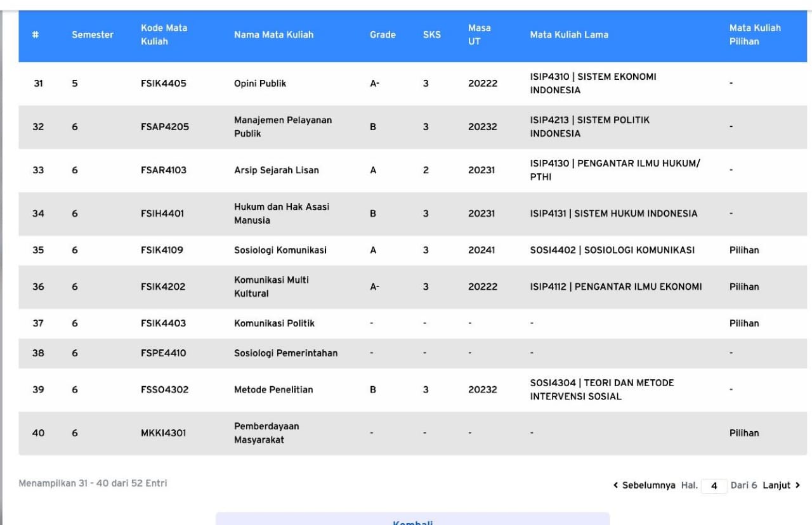The width and height of the screenshot is (812, 525).
Task: Click row number 40
Action: 38,433
